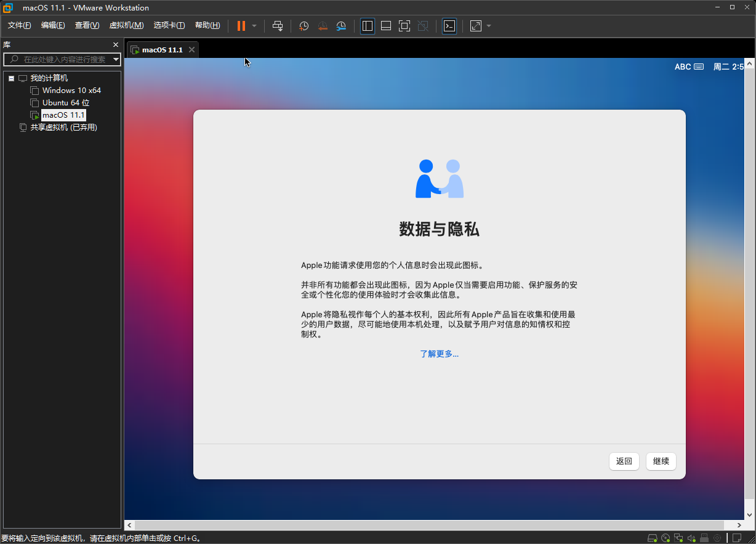
Task: Click the camera status bar icon
Action: [x=717, y=538]
